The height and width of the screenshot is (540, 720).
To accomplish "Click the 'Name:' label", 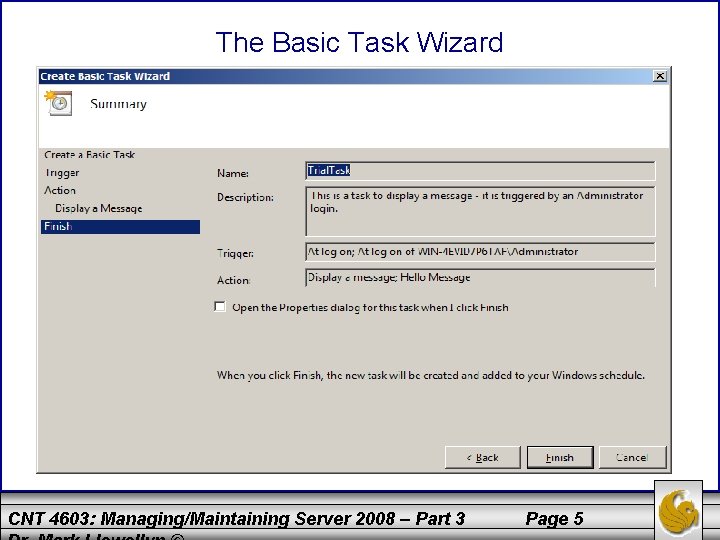I will tap(233, 174).
